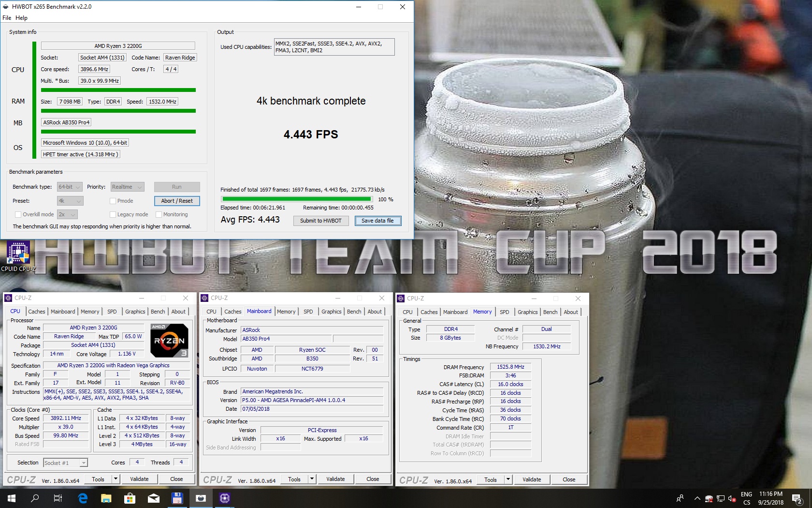The image size is (812, 508).
Task: Open the Socket #1 selection dropdown
Action: pyautogui.click(x=65, y=463)
